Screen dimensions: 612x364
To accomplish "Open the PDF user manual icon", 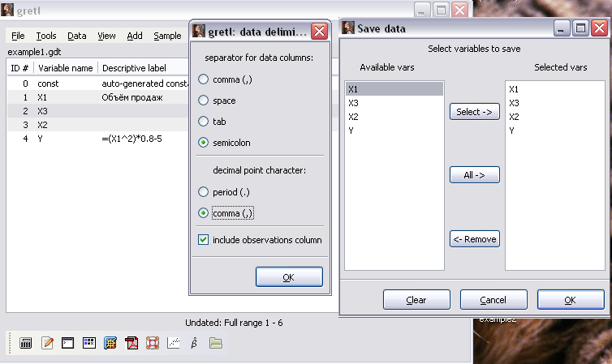I will pos(131,344).
